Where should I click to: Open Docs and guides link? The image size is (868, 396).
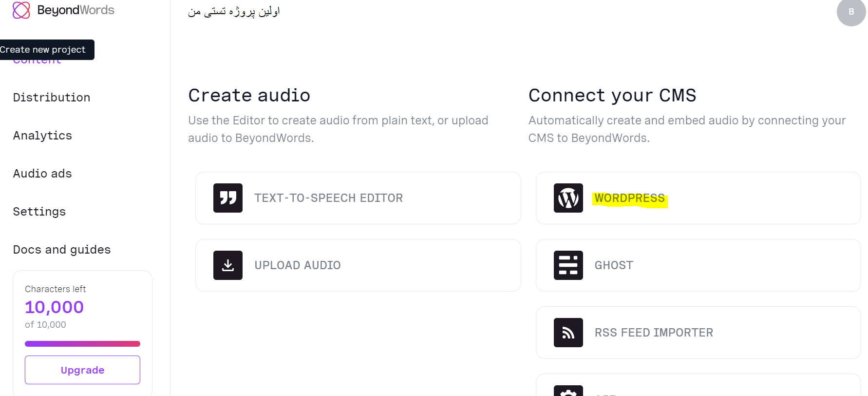[x=62, y=250]
